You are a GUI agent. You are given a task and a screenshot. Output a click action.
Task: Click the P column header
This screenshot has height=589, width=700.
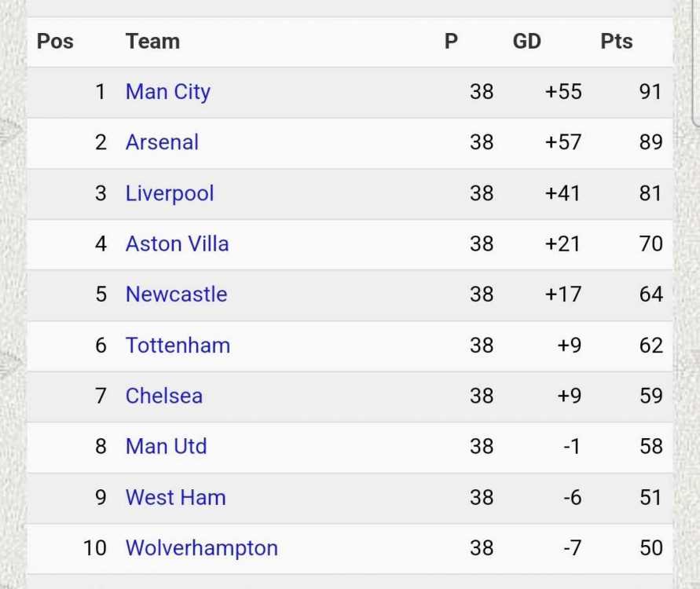[x=451, y=42]
